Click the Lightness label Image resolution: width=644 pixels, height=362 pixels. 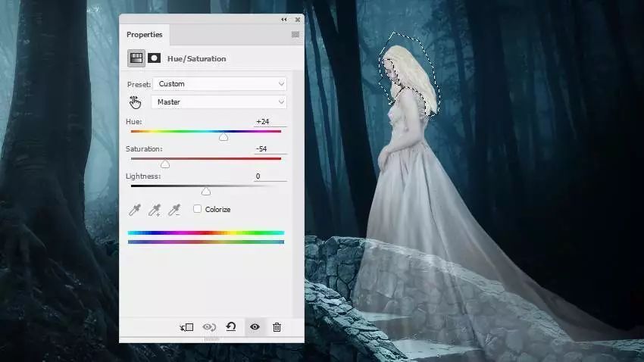[x=143, y=176]
